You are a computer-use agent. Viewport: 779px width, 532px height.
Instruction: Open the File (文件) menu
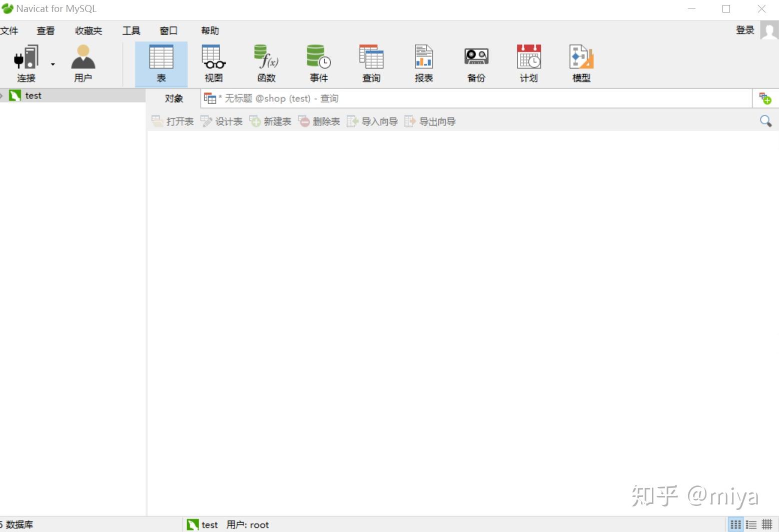click(x=9, y=31)
